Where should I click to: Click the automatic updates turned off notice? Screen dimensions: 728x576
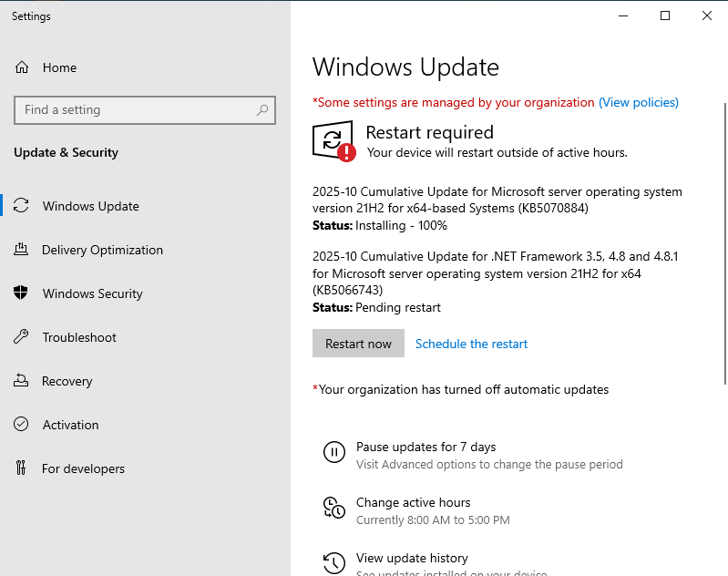pyautogui.click(x=460, y=389)
